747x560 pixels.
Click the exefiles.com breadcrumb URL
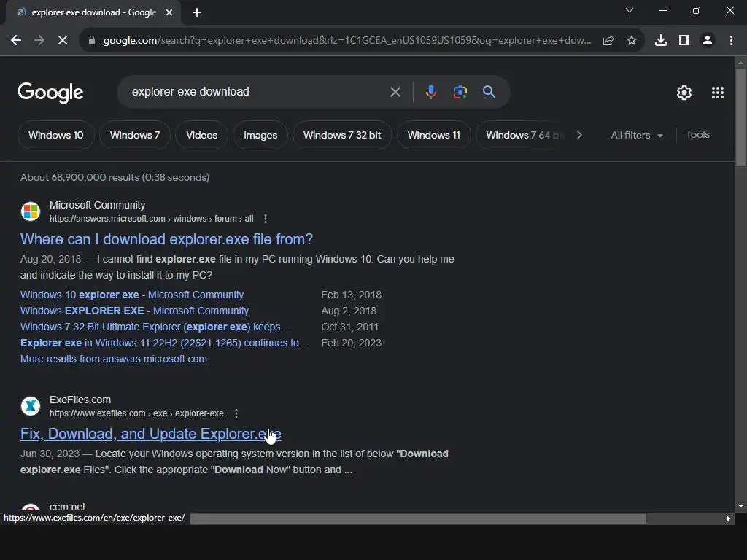136,413
